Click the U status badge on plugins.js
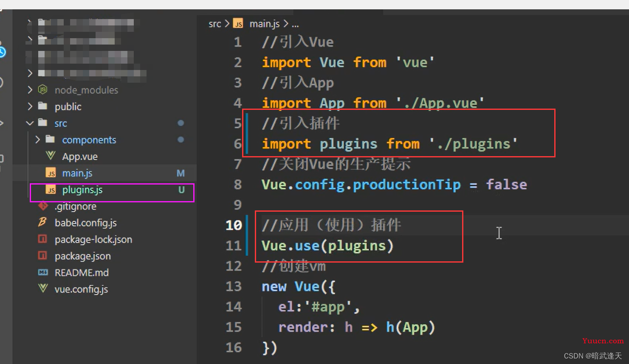Image resolution: width=629 pixels, height=364 pixels. click(181, 190)
